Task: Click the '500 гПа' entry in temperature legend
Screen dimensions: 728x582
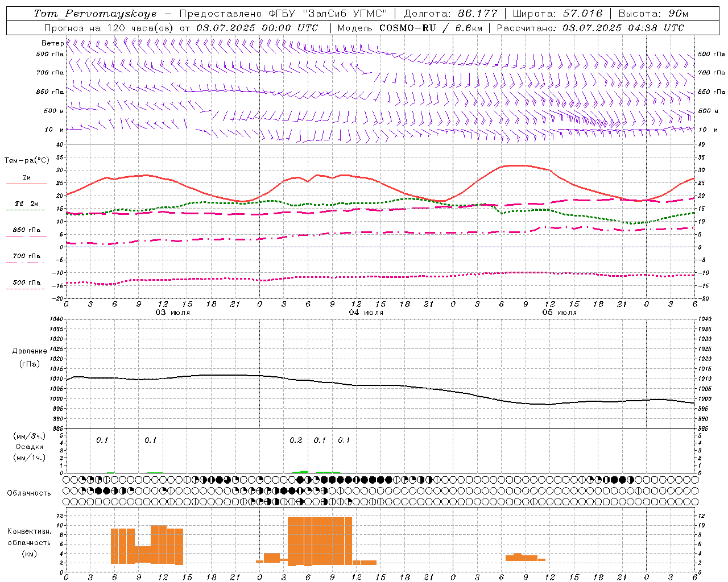Action: pyautogui.click(x=27, y=282)
